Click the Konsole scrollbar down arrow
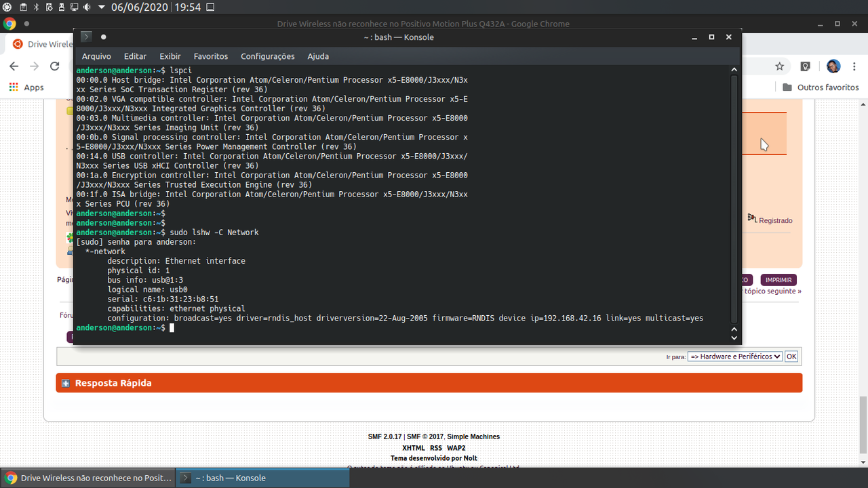868x488 pixels. click(734, 337)
